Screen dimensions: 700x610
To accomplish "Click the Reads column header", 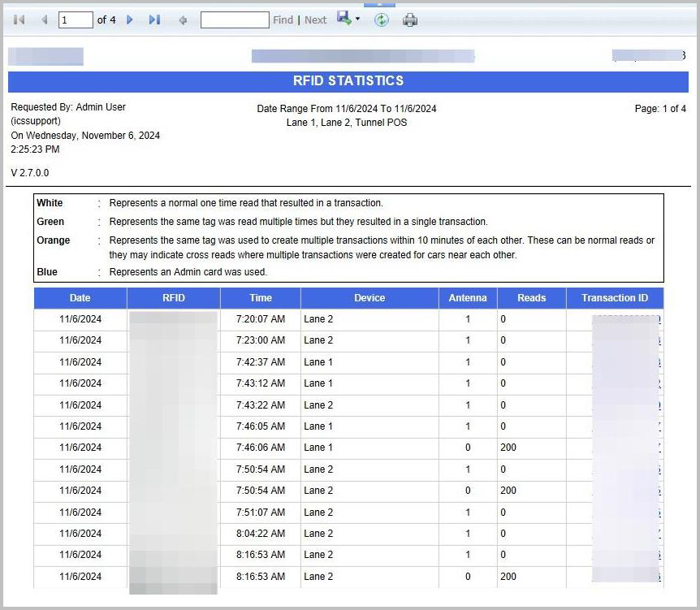I will pos(532,298).
